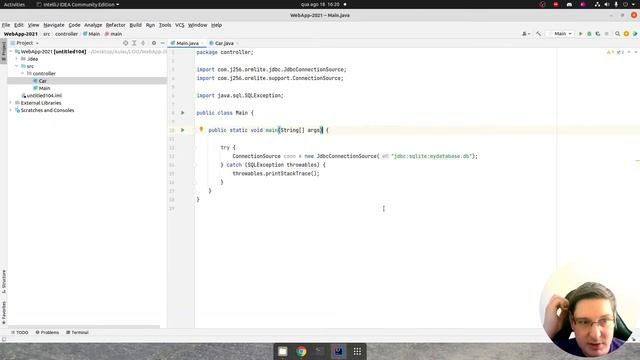Show Applications grid in the dock
This screenshot has width=640, height=360.
(357, 351)
